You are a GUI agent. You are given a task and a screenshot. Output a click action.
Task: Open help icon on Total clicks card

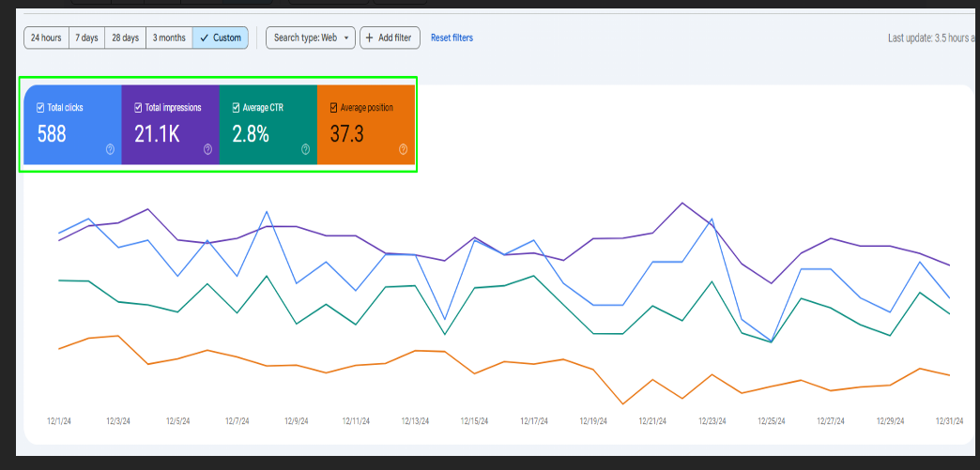click(x=110, y=149)
